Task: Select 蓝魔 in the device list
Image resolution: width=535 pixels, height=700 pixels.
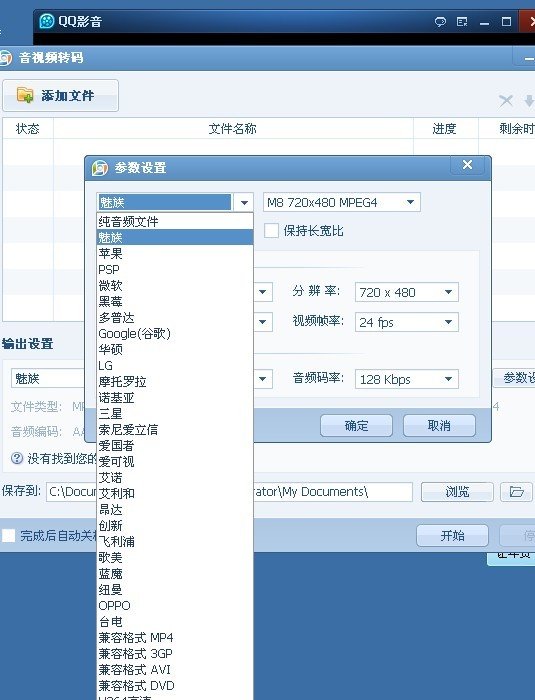Action: tap(175, 574)
